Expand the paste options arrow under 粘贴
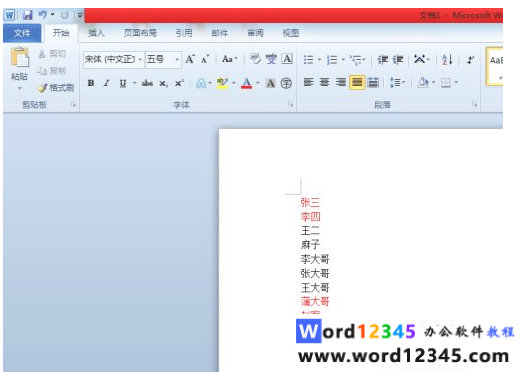Screen dimensions: 519x372 20,88
